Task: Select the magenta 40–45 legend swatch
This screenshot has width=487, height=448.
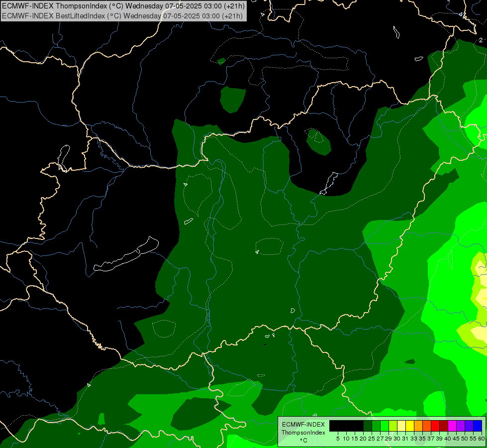Action: 452,426
